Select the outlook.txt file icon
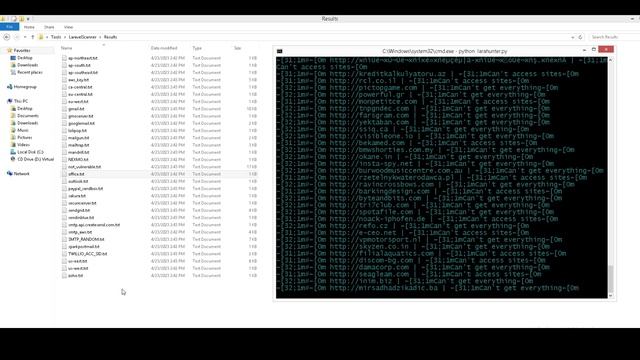 64,181
